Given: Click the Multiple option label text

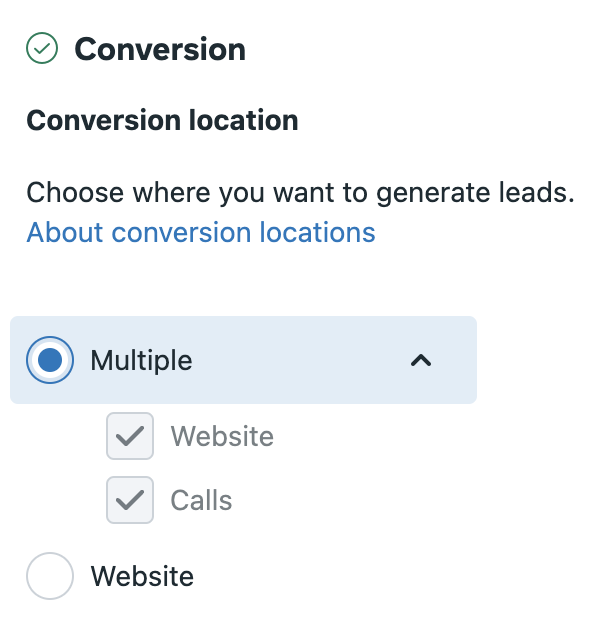Looking at the screenshot, I should click(x=141, y=360).
